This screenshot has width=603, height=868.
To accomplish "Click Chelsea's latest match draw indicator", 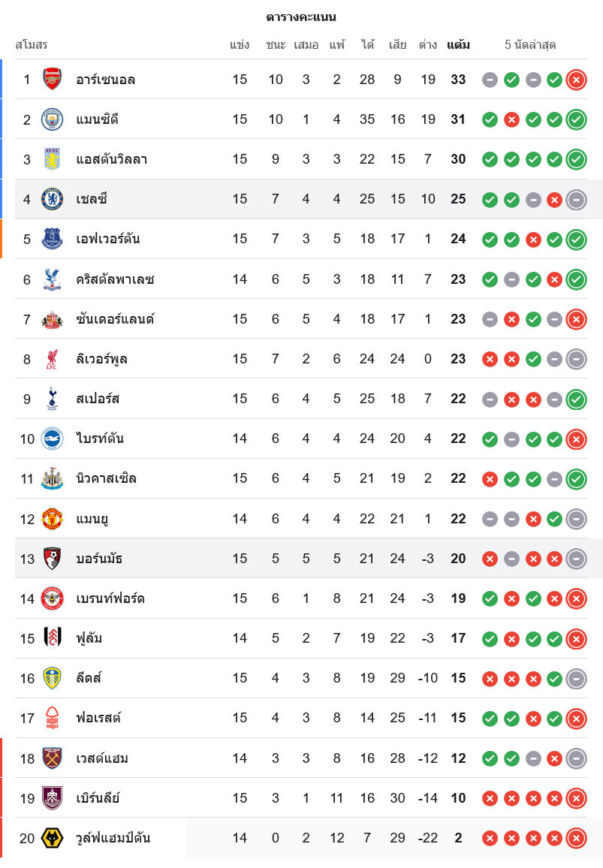I will click(576, 199).
